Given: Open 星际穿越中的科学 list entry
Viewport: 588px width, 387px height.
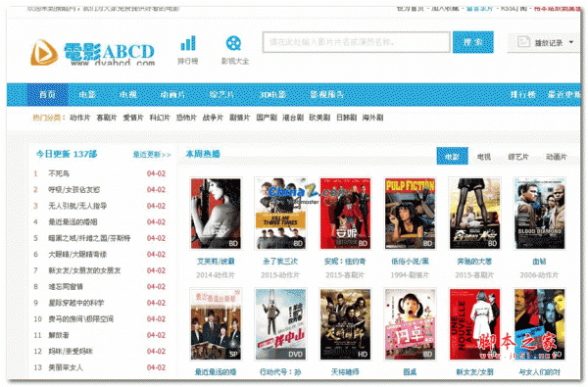Looking at the screenshot, I should 76,303.
